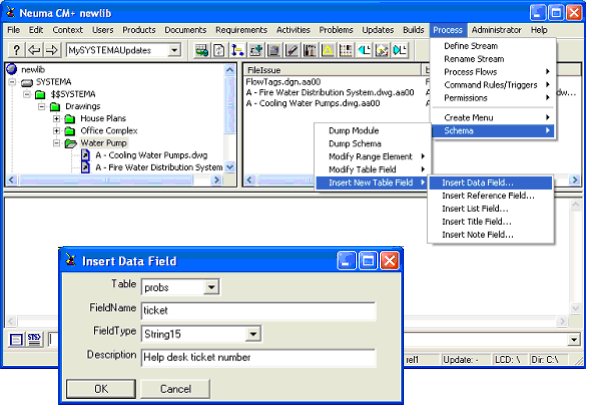Collapse the SYSTEMA tree node

tap(12, 82)
